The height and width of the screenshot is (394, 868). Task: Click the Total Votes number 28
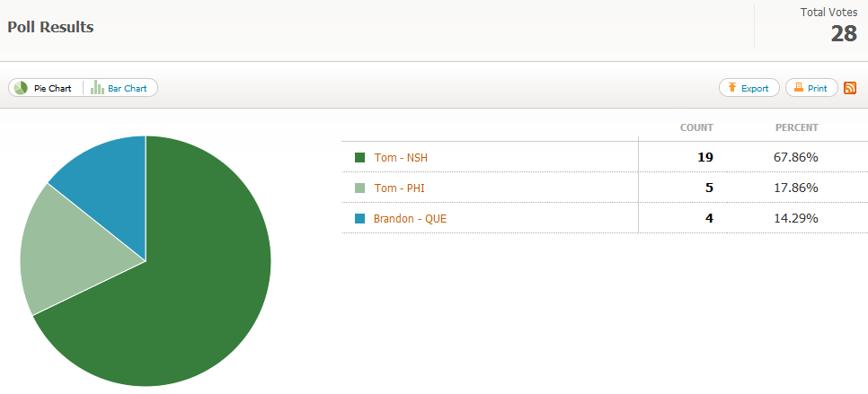point(843,34)
